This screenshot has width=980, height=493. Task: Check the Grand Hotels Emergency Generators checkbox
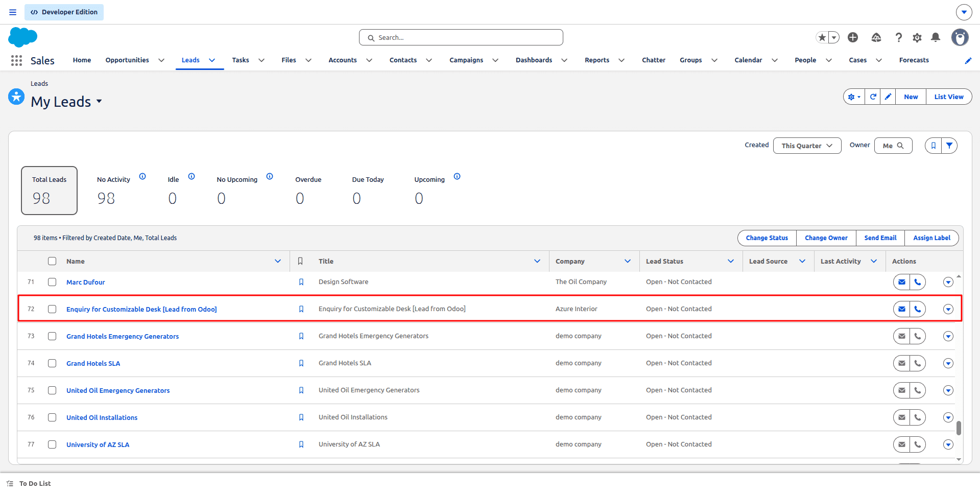click(x=52, y=336)
